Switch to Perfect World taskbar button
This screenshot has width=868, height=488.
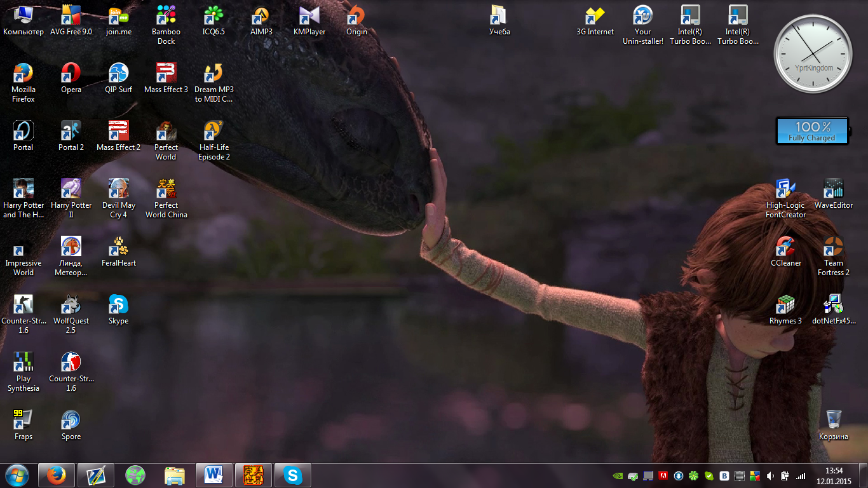pos(254,475)
